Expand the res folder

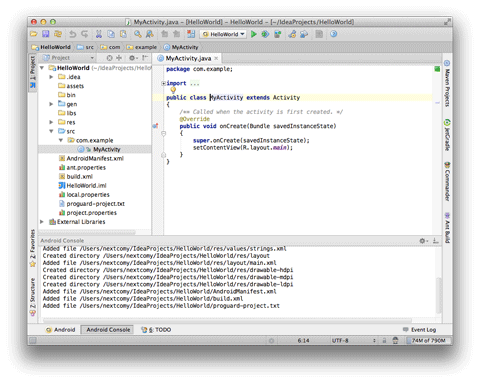click(51, 122)
